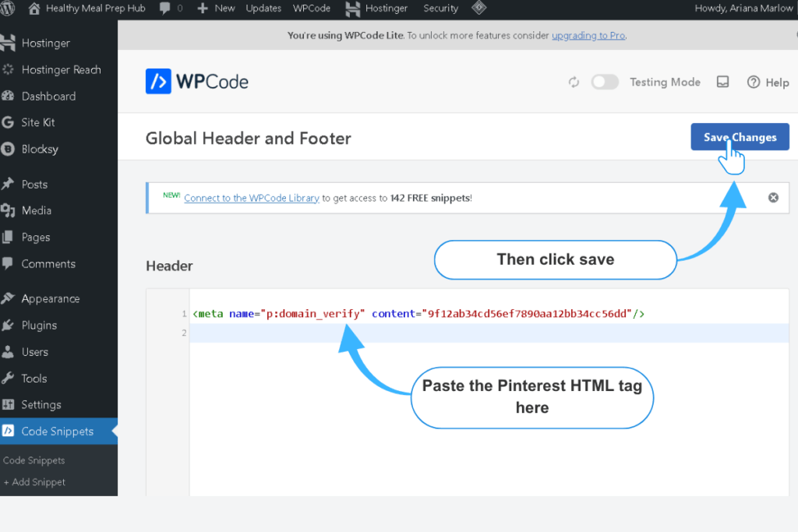
Task: Click the Help question mark icon
Action: click(x=753, y=82)
